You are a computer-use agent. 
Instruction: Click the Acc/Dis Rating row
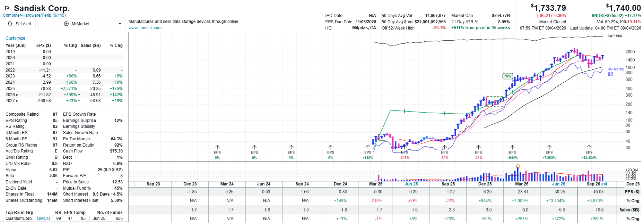32,151
